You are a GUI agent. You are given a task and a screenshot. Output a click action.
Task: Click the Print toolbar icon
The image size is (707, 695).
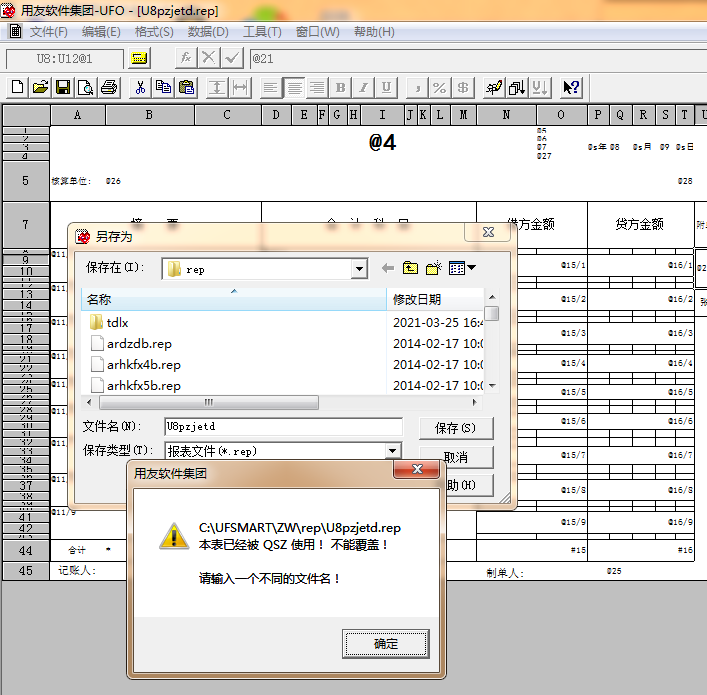pyautogui.click(x=109, y=87)
